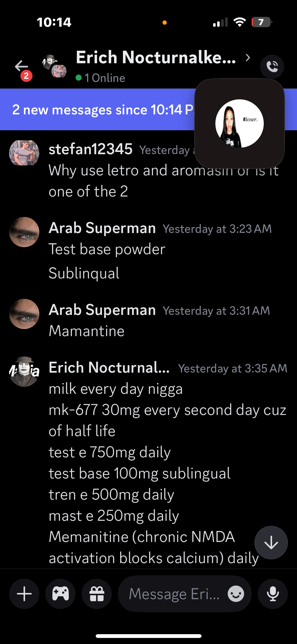Viewport: 297px width, 644px height.
Task: Open the floating #loser call bubble
Action: pos(240,123)
